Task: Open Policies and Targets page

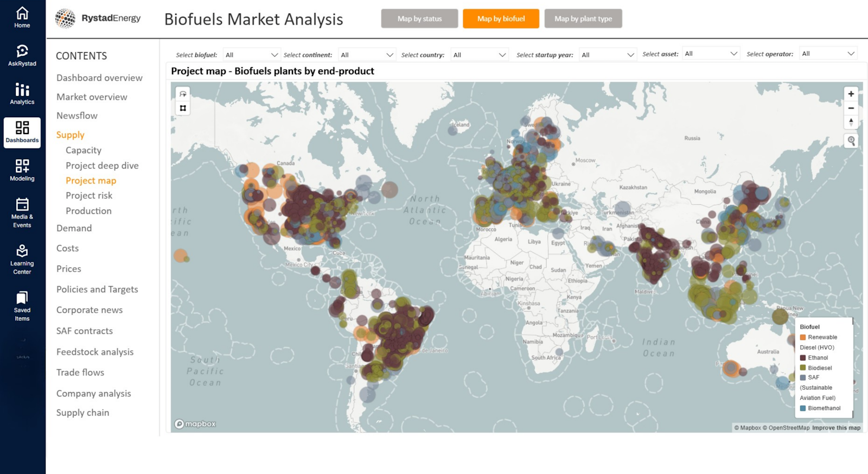Action: pos(97,289)
